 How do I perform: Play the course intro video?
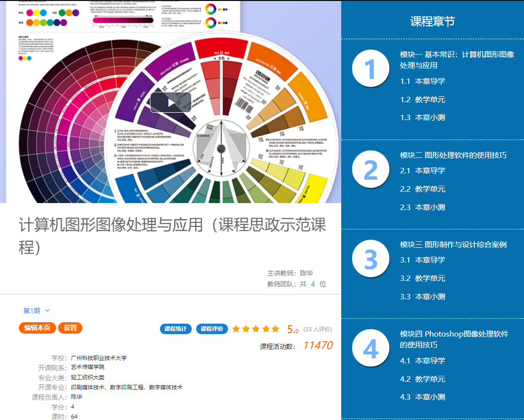point(170,102)
